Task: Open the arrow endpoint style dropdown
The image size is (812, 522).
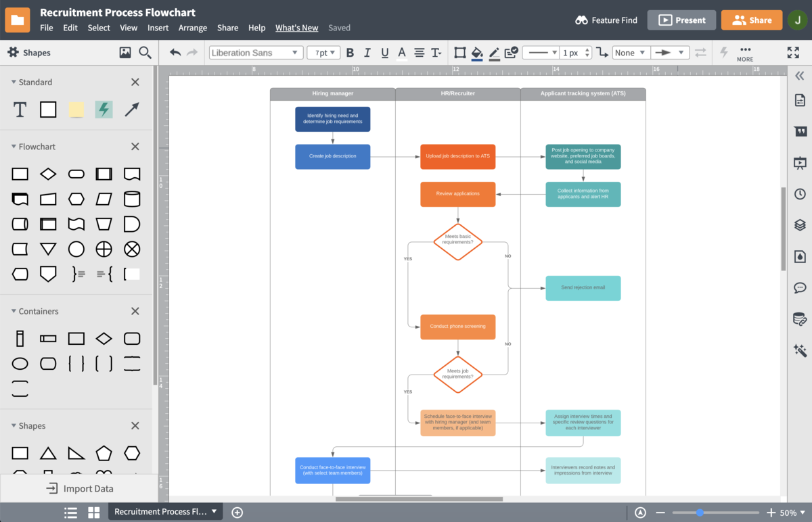Action: 670,52
